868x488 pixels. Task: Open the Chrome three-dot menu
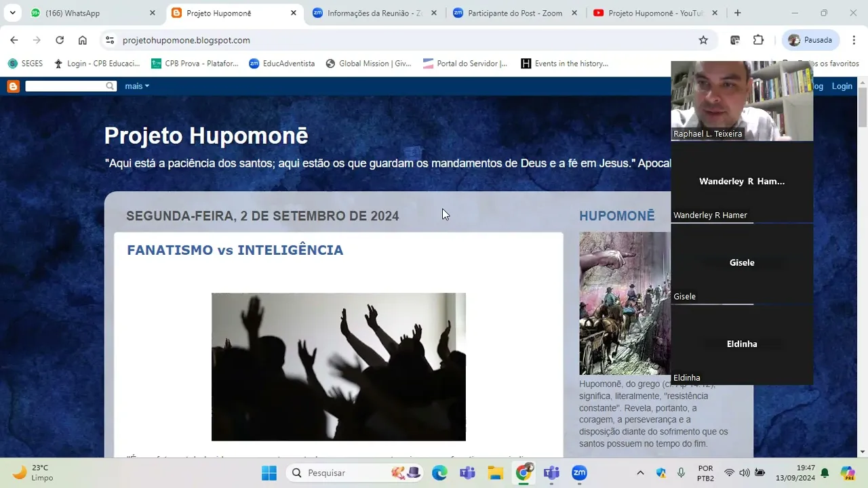point(854,40)
